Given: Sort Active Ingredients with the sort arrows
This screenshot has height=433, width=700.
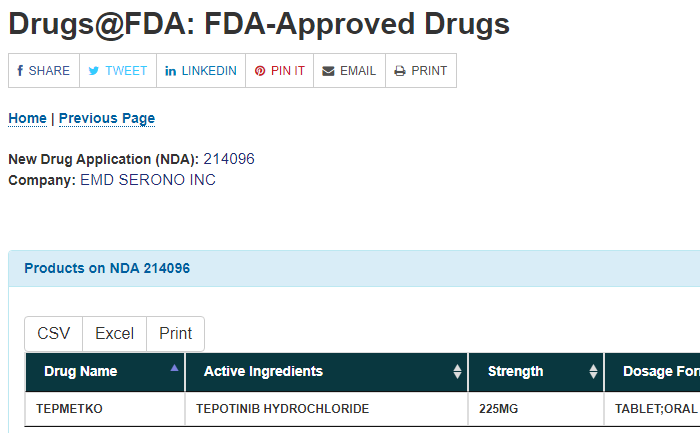Looking at the screenshot, I should [x=457, y=371].
